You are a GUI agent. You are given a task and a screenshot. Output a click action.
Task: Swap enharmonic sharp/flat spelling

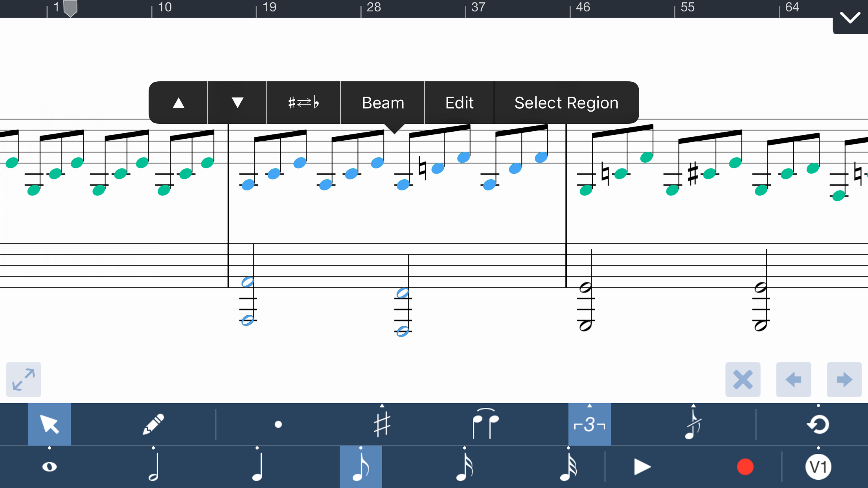pyautogui.click(x=303, y=103)
